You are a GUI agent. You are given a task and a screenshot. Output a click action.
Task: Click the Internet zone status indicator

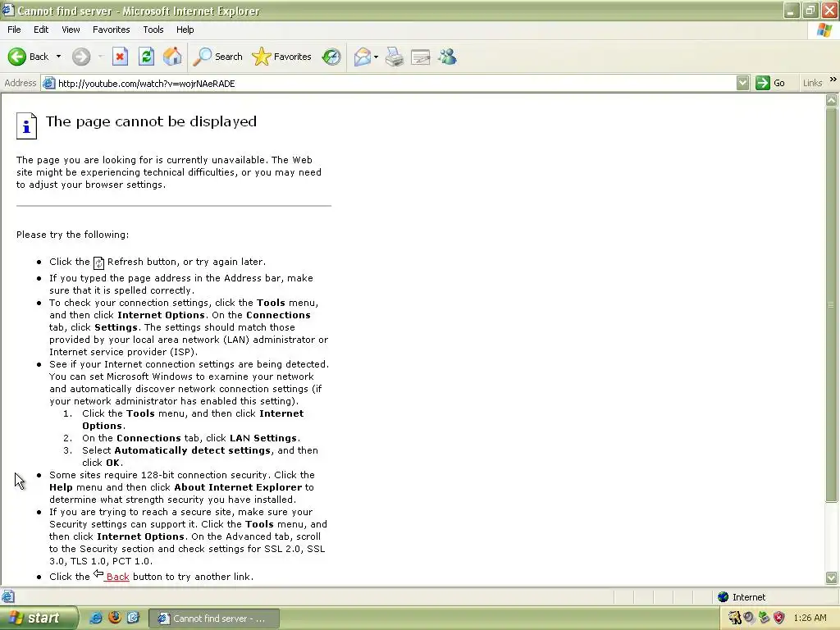coord(742,597)
